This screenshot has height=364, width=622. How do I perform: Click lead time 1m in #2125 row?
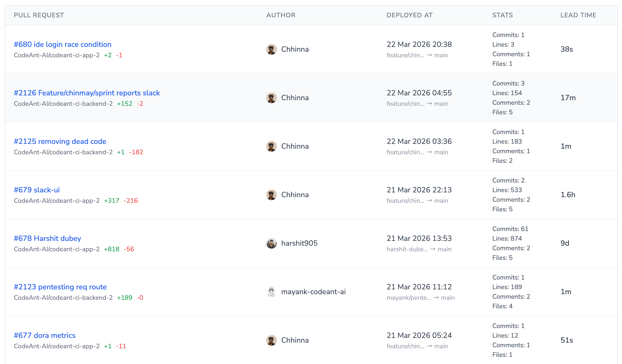point(566,146)
